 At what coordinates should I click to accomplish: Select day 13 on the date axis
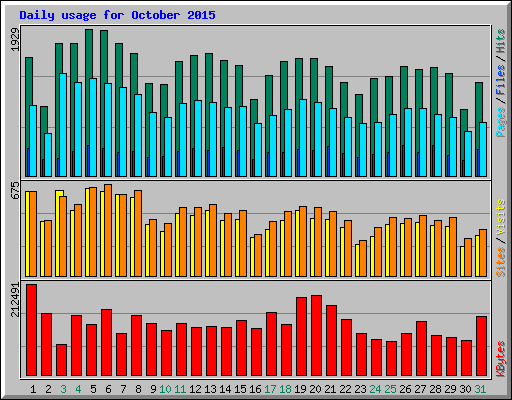pyautogui.click(x=210, y=389)
